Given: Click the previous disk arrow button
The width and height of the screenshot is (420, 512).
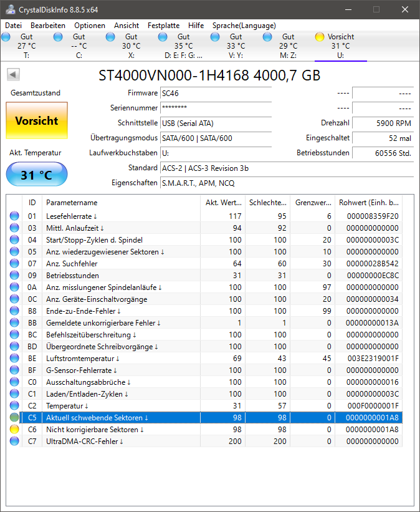Looking at the screenshot, I should [x=13, y=74].
